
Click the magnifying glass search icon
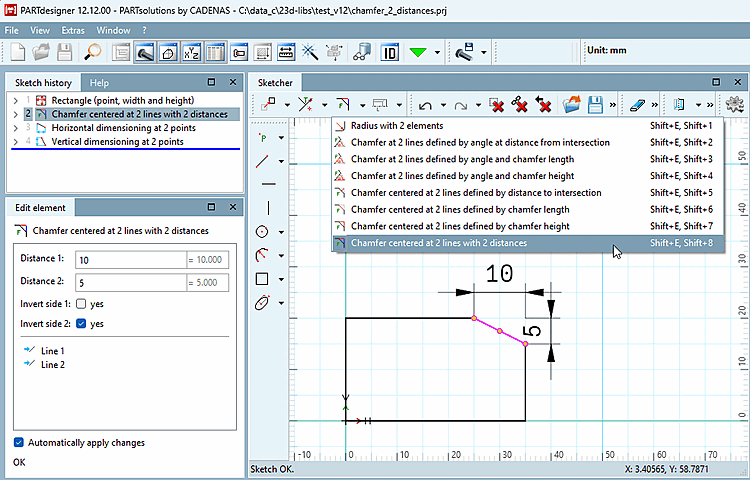[x=92, y=52]
